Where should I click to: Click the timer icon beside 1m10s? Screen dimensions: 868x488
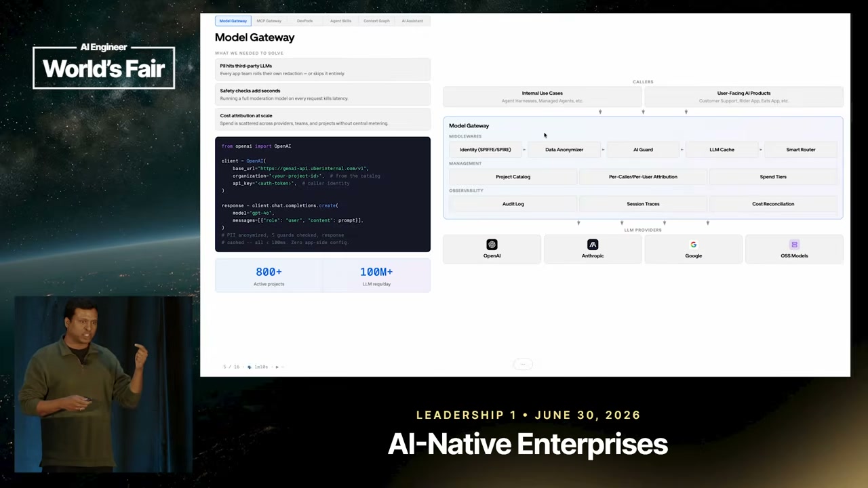[249, 367]
